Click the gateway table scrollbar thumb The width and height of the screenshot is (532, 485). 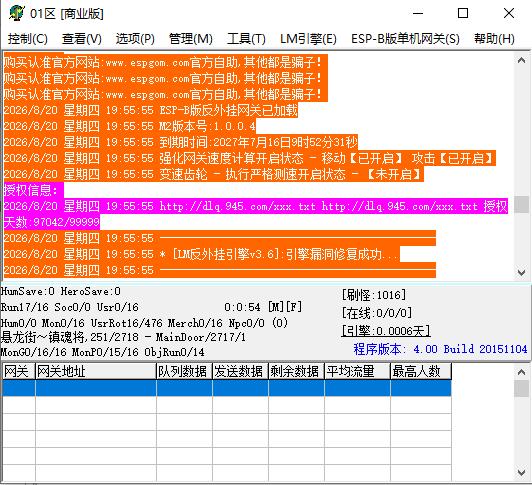coord(521,388)
